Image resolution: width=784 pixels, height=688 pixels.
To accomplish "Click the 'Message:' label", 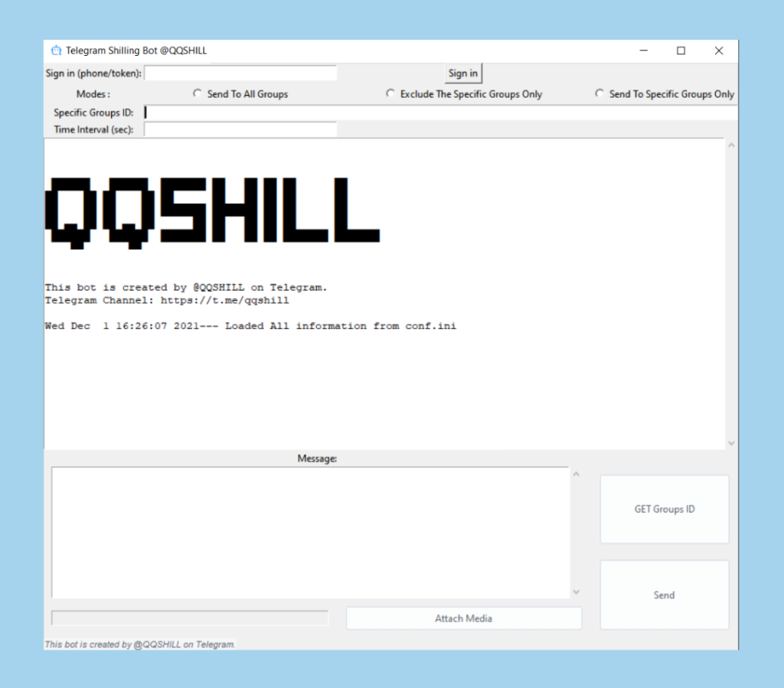I will click(317, 458).
